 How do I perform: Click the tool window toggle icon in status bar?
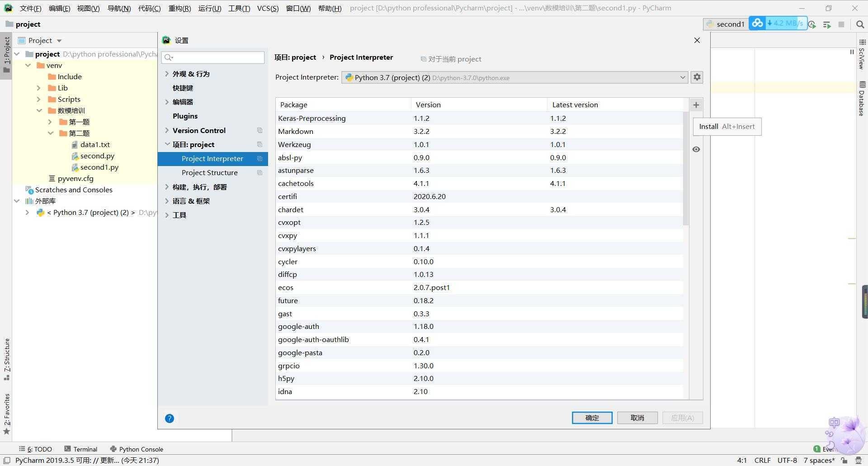[x=7, y=460]
